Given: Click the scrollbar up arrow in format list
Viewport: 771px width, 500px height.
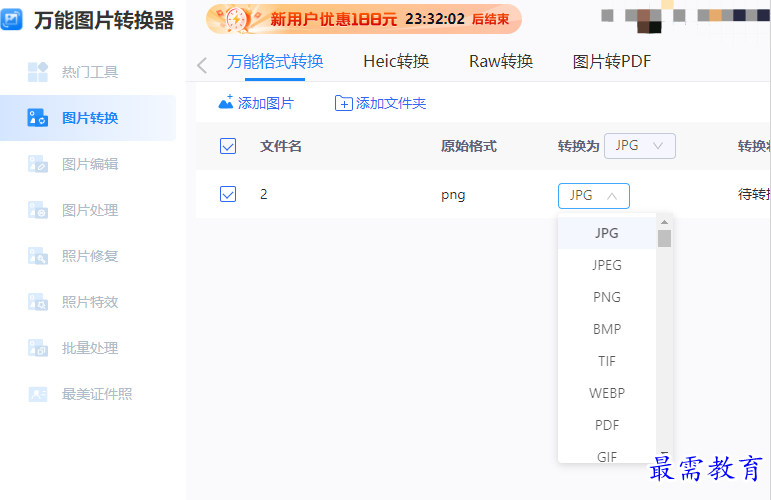Looking at the screenshot, I should pos(664,222).
